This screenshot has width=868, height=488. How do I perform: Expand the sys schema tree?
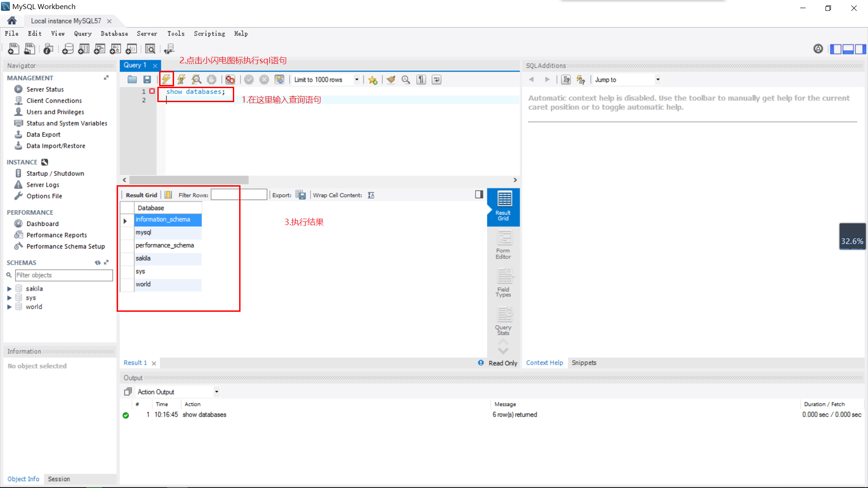(x=9, y=298)
